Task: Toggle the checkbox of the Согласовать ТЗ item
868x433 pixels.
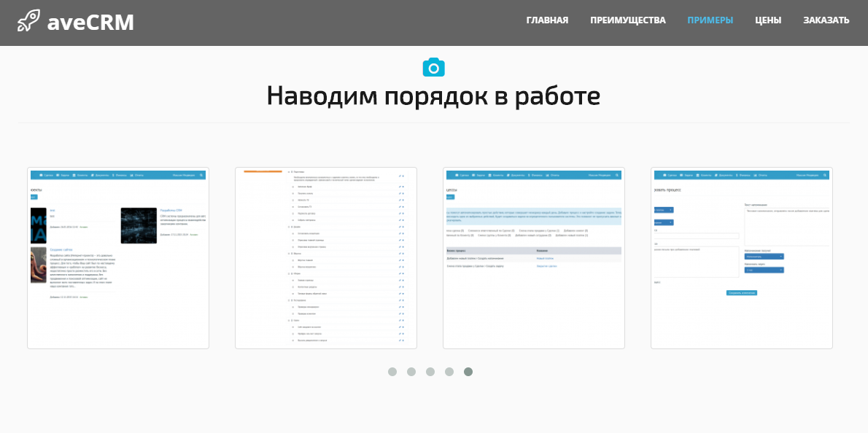Action: tap(292, 207)
